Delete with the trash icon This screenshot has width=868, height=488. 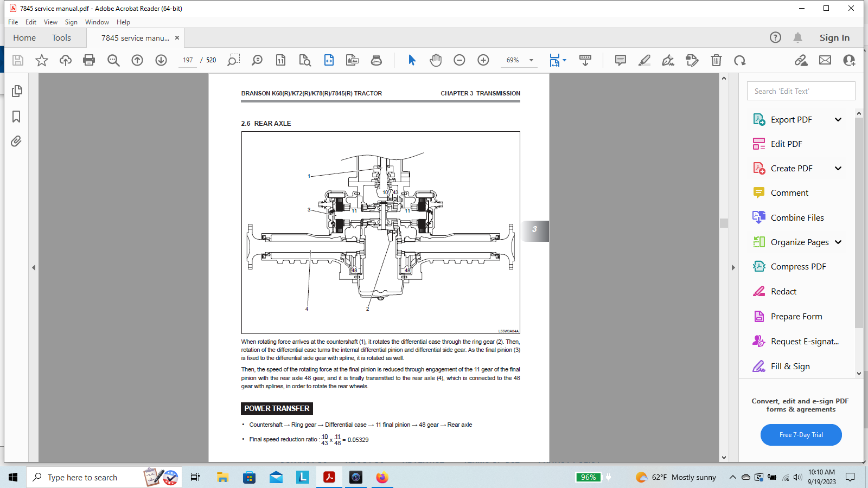pyautogui.click(x=716, y=60)
